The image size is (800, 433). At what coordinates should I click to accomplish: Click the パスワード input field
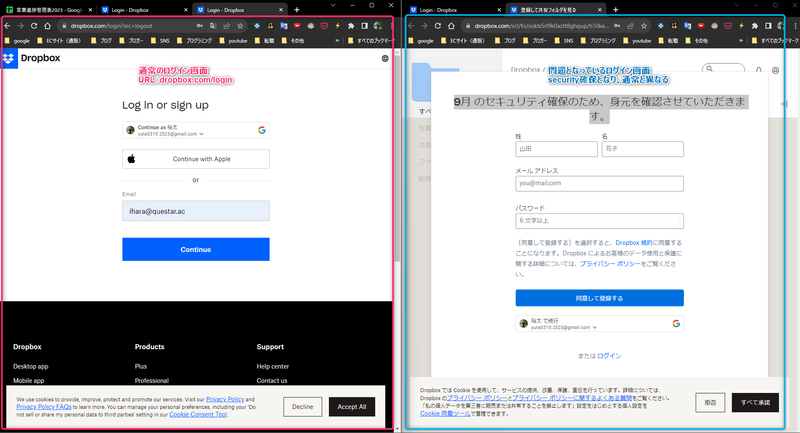pos(599,221)
